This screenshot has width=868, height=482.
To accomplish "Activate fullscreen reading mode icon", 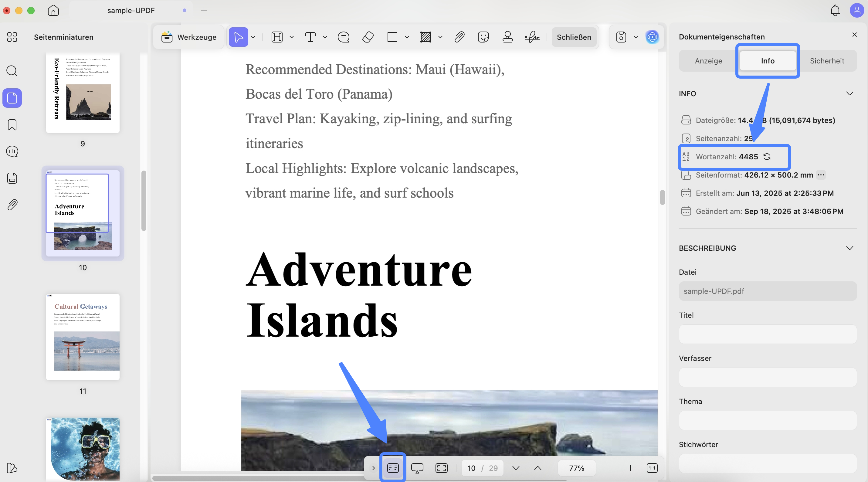I will point(441,468).
